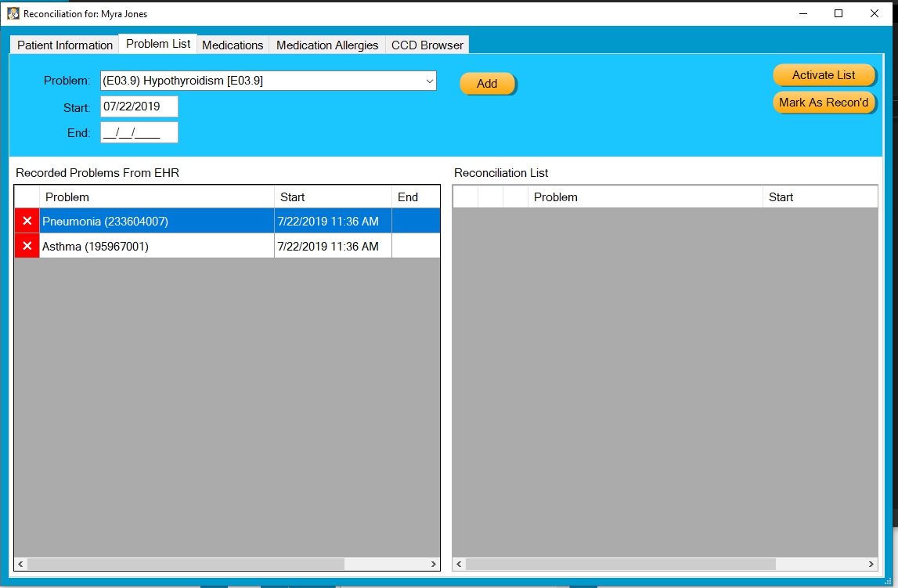Open the Medications tab

click(x=233, y=45)
